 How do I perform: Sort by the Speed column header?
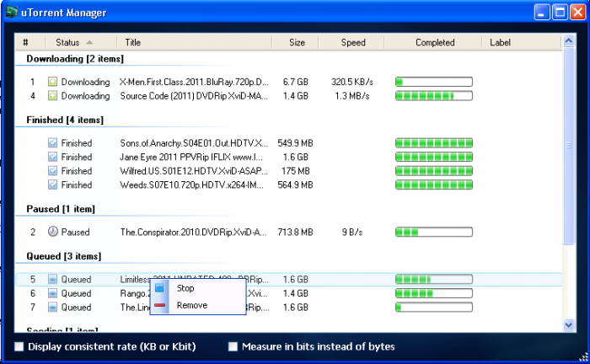[x=351, y=42]
